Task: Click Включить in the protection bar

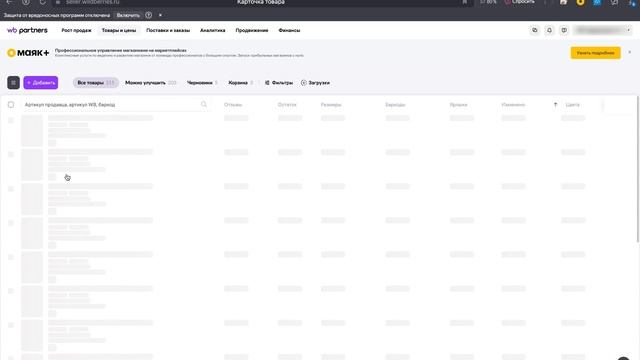Action: click(x=128, y=15)
